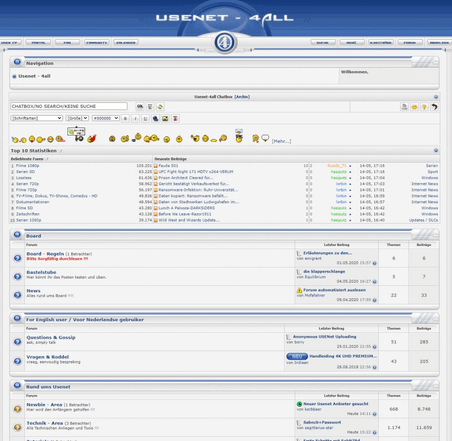This screenshot has width=452, height=441.
Task: Open newest post Before We Leave-Razor1911
Action: (x=185, y=214)
